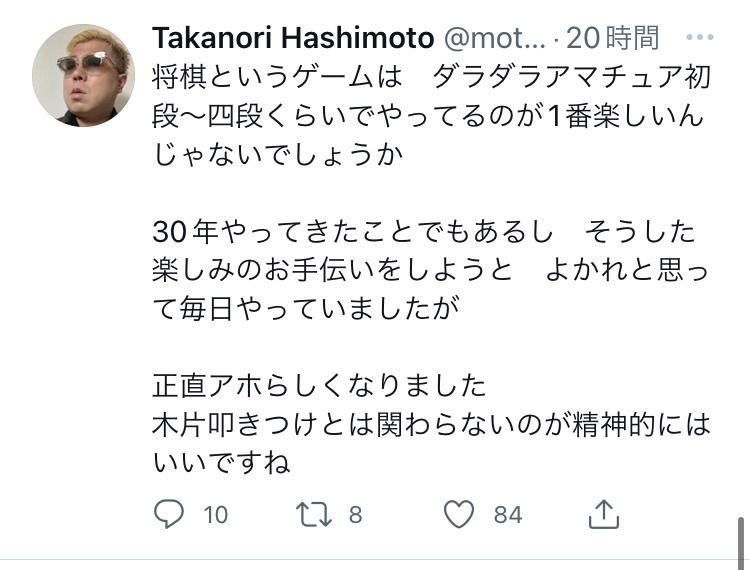This screenshot has height=570, width=750.
Task: Click the reply count 10
Action: click(216, 515)
